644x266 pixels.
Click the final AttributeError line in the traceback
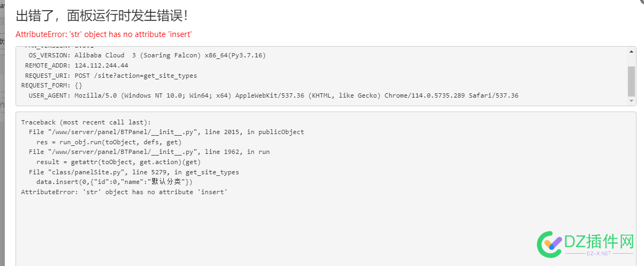[x=124, y=192]
